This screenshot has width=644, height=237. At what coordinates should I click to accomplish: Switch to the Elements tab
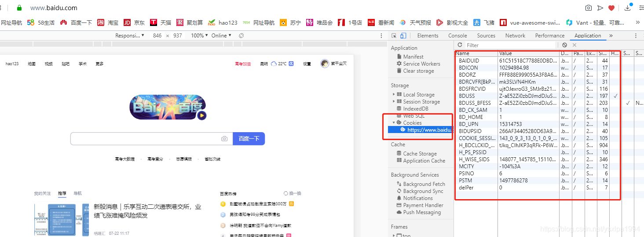(428, 36)
